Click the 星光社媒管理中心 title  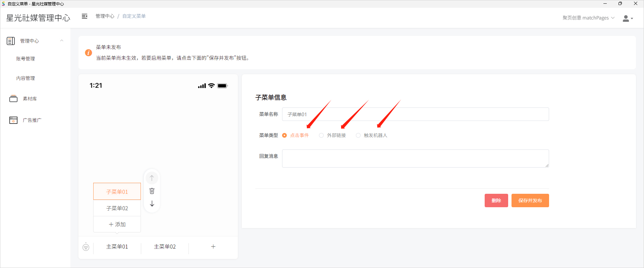[x=38, y=18]
